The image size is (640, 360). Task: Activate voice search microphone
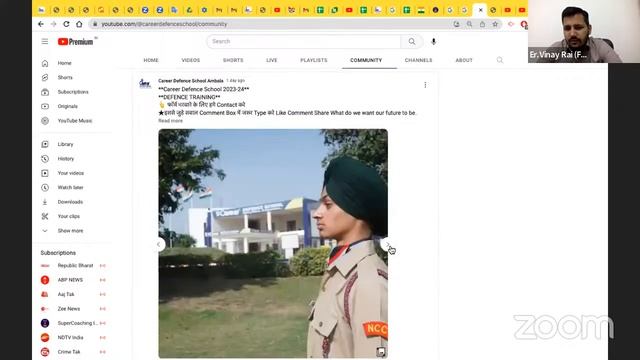pos(433,41)
